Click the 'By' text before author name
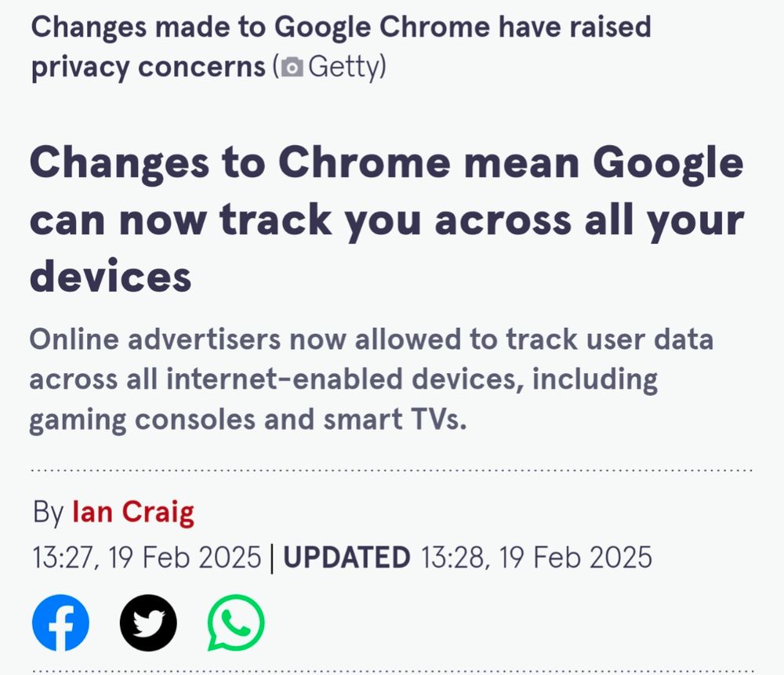Screen dimensions: 784x675 [x=48, y=512]
